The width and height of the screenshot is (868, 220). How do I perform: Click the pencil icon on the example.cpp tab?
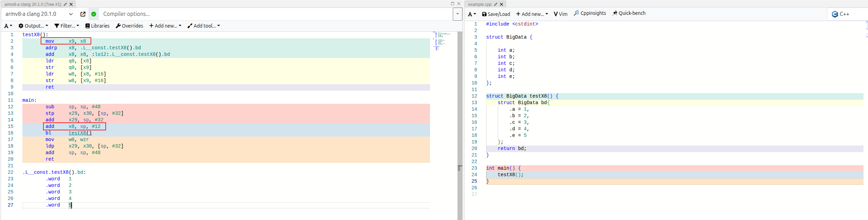click(x=495, y=4)
